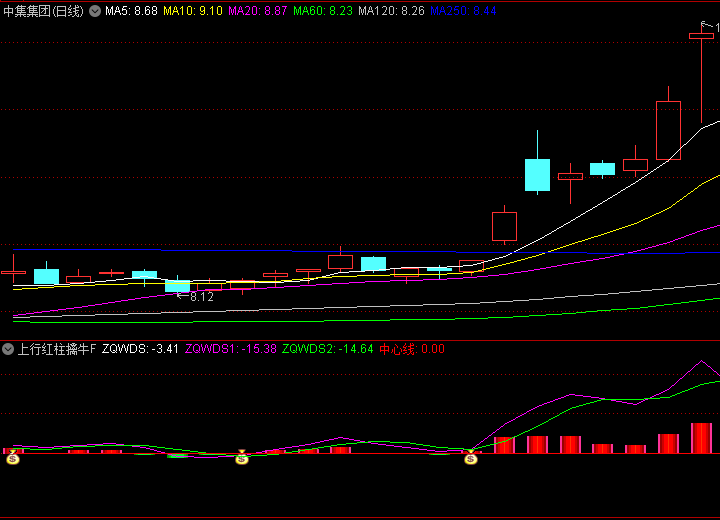Click the leftmost money bag signal icon
Screen dimensions: 720x520
point(13,458)
